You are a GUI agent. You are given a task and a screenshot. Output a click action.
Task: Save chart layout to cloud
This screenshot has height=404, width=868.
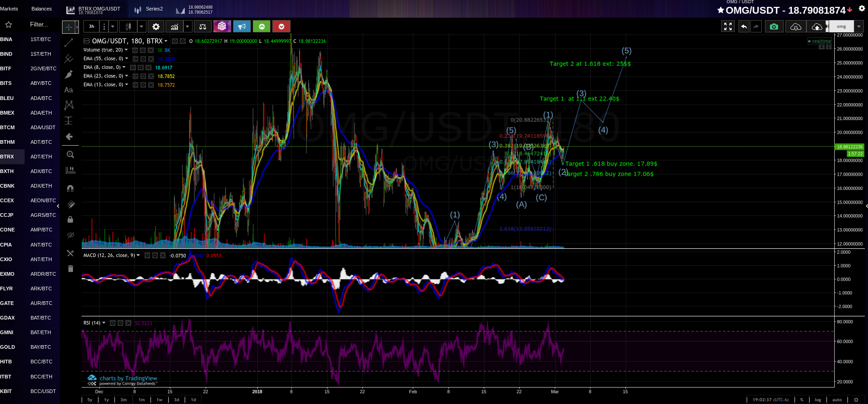[x=817, y=26]
